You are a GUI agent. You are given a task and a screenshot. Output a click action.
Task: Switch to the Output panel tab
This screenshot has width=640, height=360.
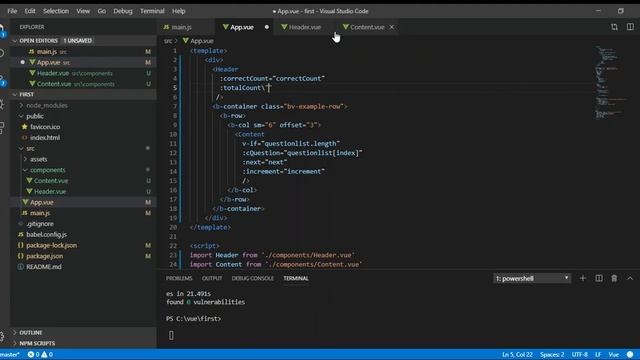[x=212, y=278]
